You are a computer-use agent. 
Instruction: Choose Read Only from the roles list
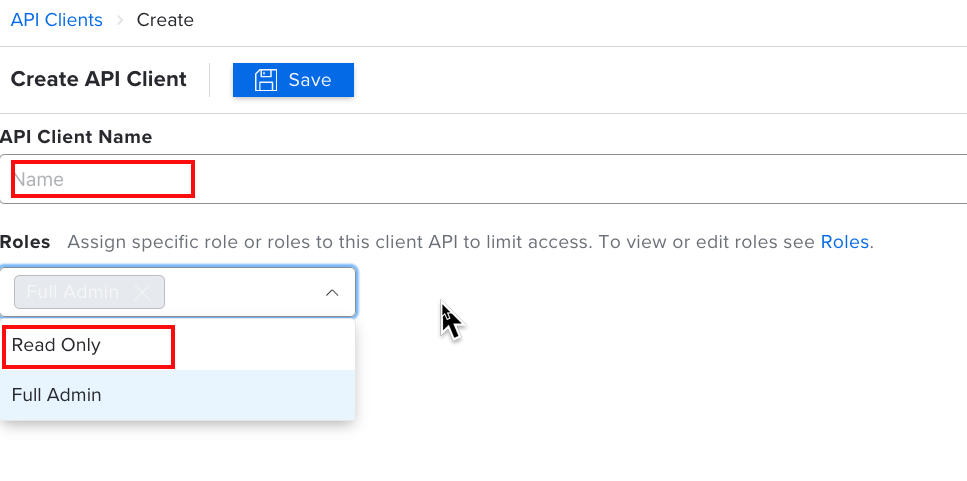[x=57, y=345]
